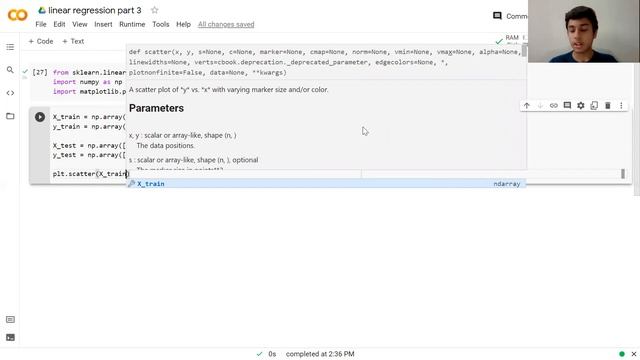Viewport: 640px width, 360px height.
Task: Open the RAM and disk resource indicator
Action: point(511,40)
